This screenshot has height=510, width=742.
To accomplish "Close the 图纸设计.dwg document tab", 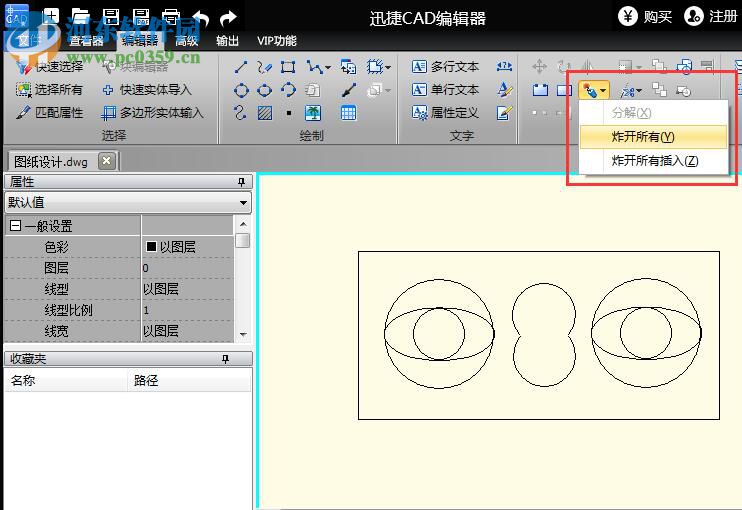I will [106, 160].
